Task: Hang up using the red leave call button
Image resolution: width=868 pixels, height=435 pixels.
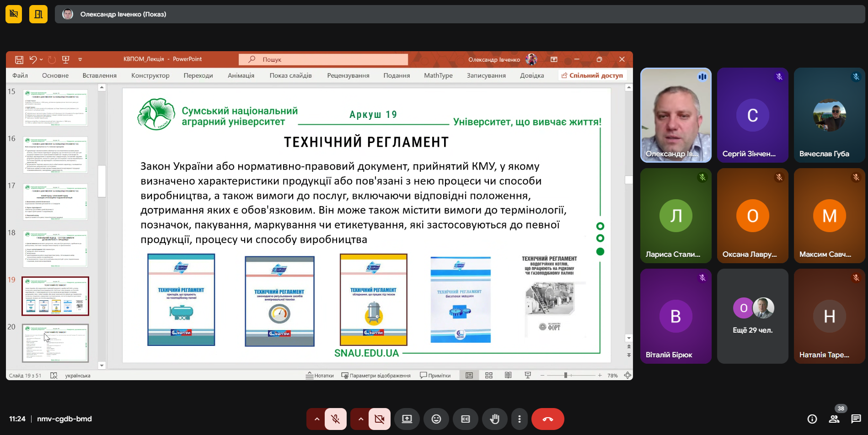Action: click(x=547, y=419)
